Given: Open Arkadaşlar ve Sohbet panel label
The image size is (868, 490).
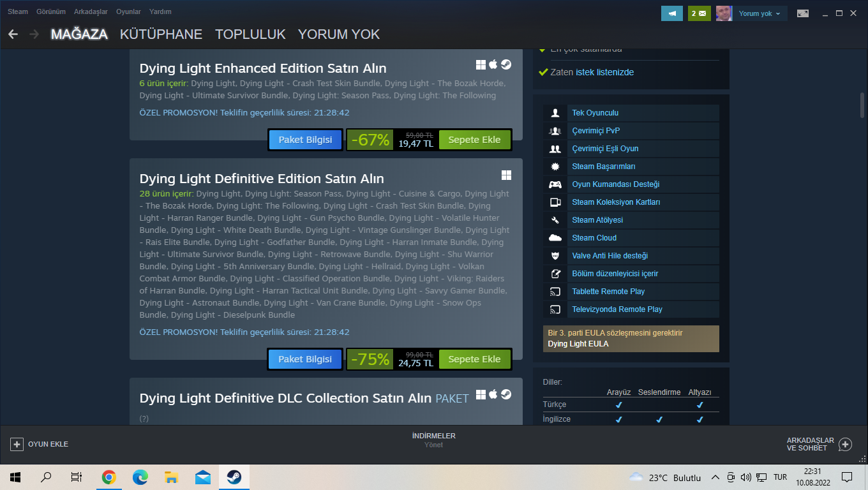Looking at the screenshot, I should (x=811, y=444).
